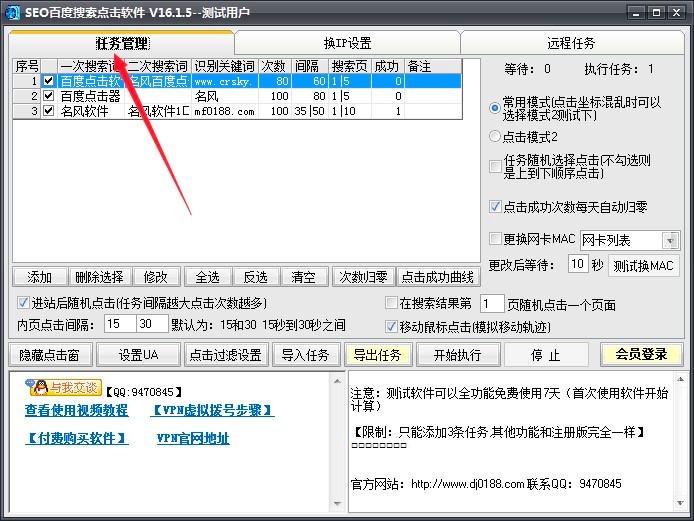Expand the 网卡列表 dropdown
694x521 pixels.
(670, 240)
